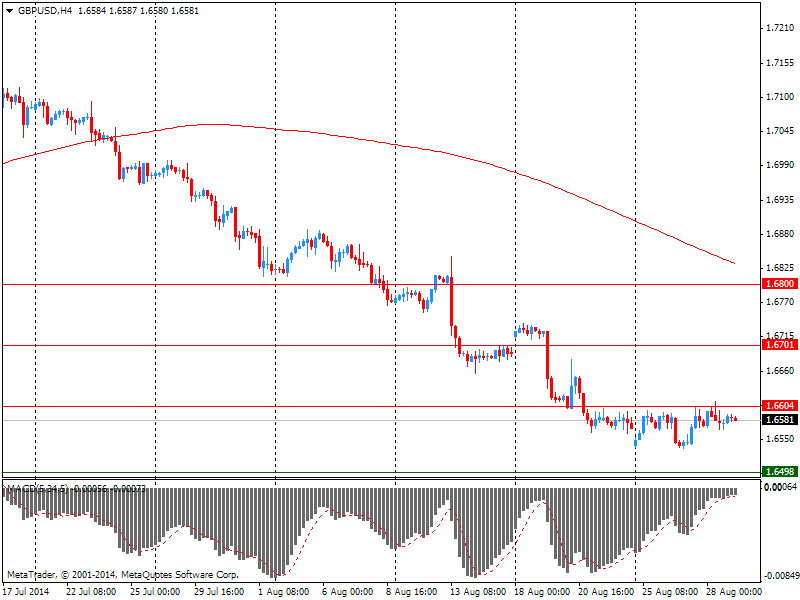Click the 6 Aug 00:00 time label
Viewport: 800px width, 600px height.
click(347, 592)
